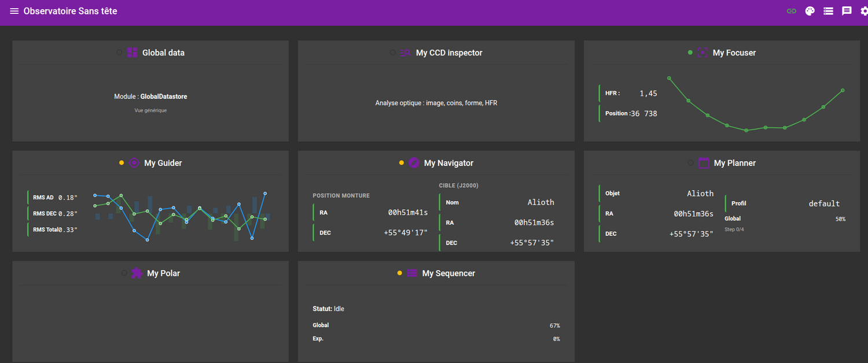Click the My Sequencer list icon
The height and width of the screenshot is (363, 868).
(412, 273)
